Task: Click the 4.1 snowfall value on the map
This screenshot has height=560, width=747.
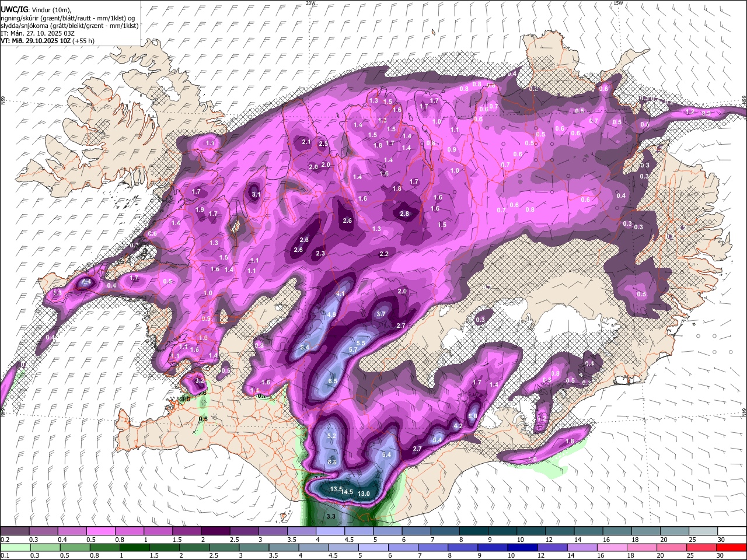Action: point(341,293)
